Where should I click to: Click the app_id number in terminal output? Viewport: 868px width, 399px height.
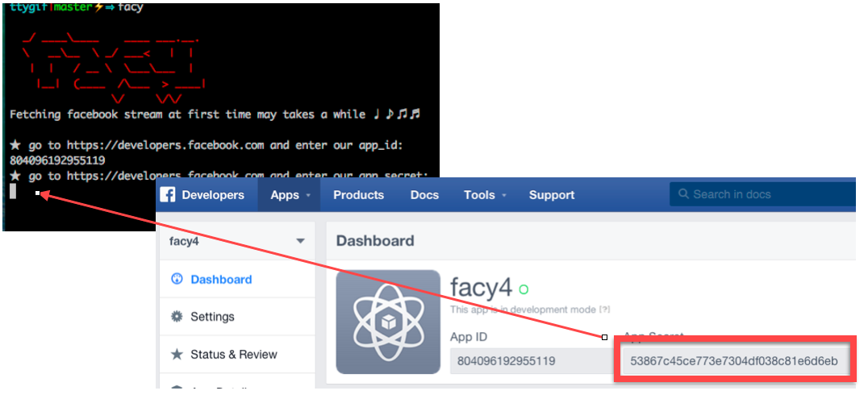pos(57,160)
